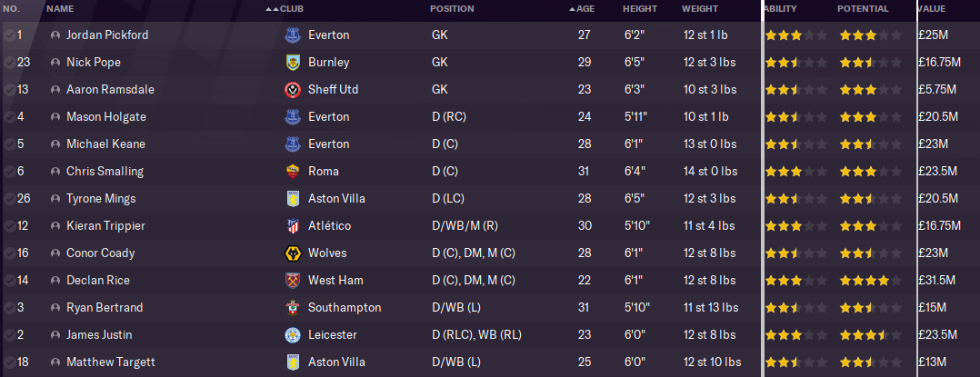Click the Potential column header
980x377 pixels.
863,9
